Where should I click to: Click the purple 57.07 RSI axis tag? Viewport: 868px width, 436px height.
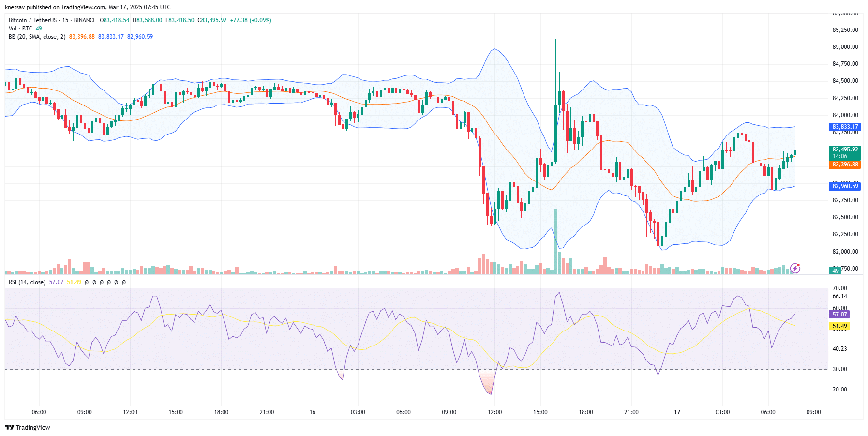click(839, 315)
